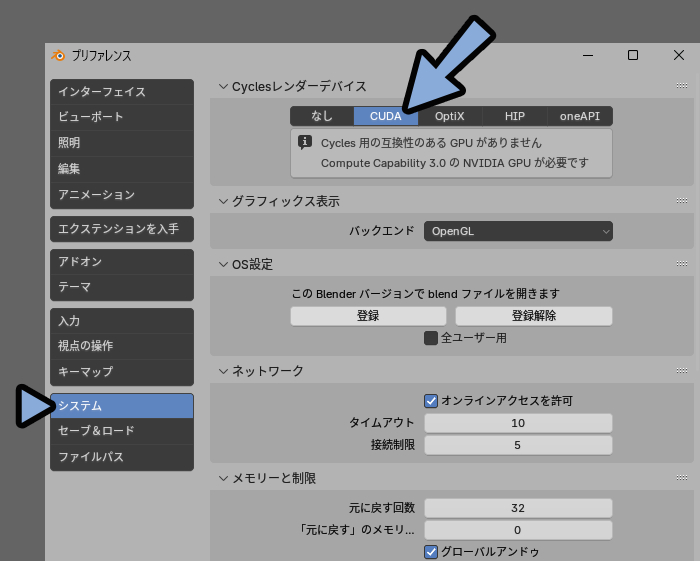
Task: Minimize the プリファレンス window
Action: (x=588, y=55)
